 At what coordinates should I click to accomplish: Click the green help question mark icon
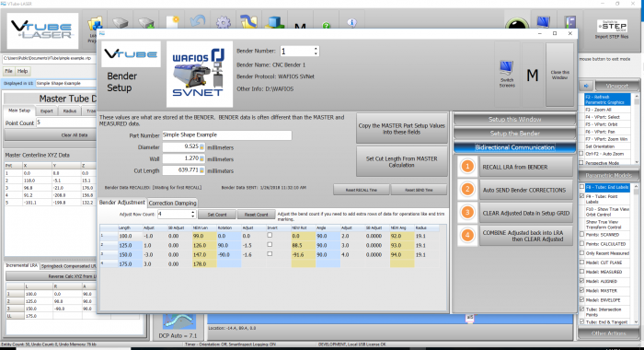326,26
